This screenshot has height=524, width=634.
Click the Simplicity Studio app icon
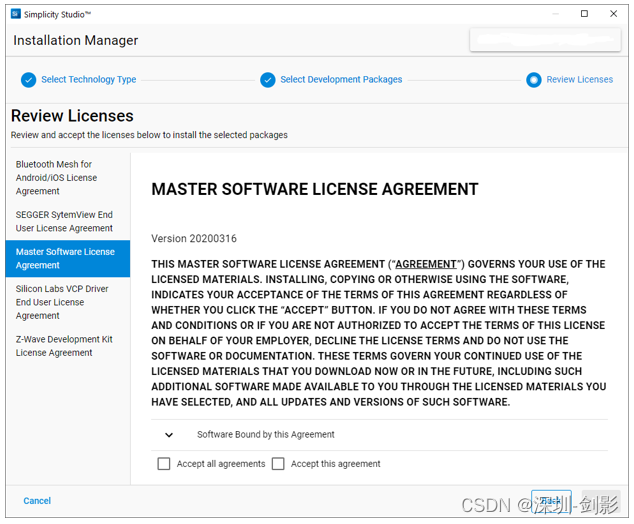pos(16,14)
